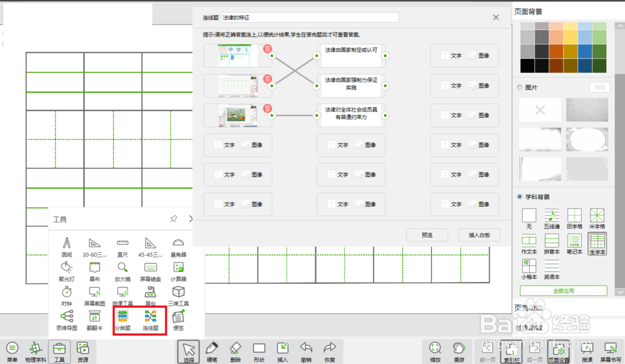Select the 学科背景 radio button
Viewport: 625px width, 364px height.
click(x=520, y=197)
